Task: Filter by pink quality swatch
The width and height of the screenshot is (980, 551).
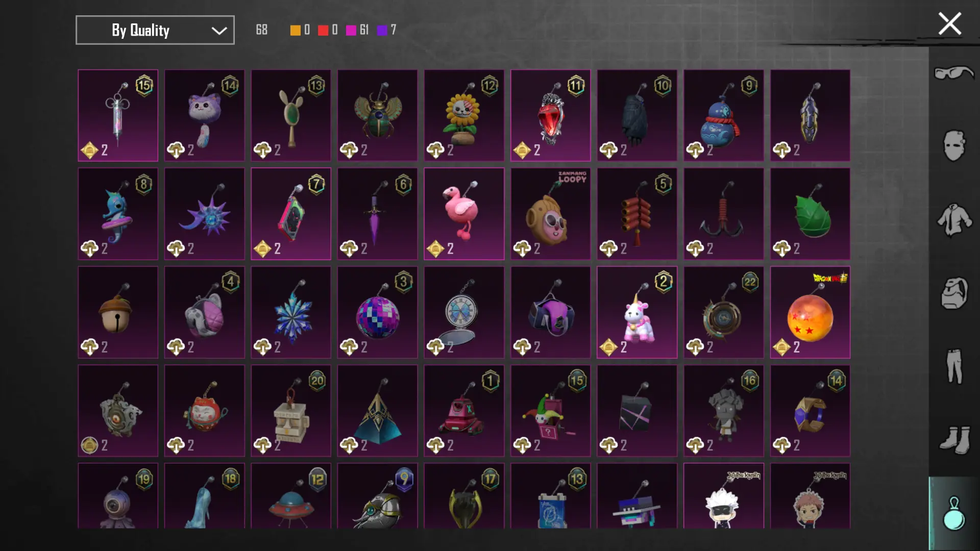Action: point(351,30)
